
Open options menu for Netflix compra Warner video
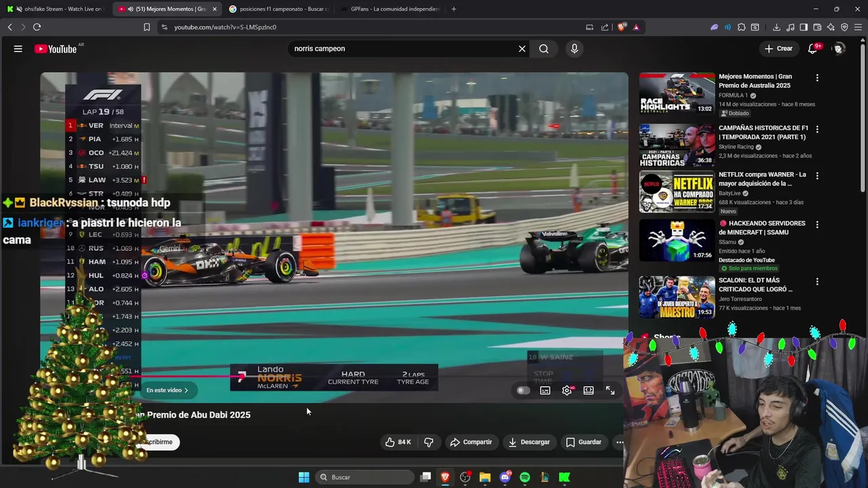(x=817, y=176)
